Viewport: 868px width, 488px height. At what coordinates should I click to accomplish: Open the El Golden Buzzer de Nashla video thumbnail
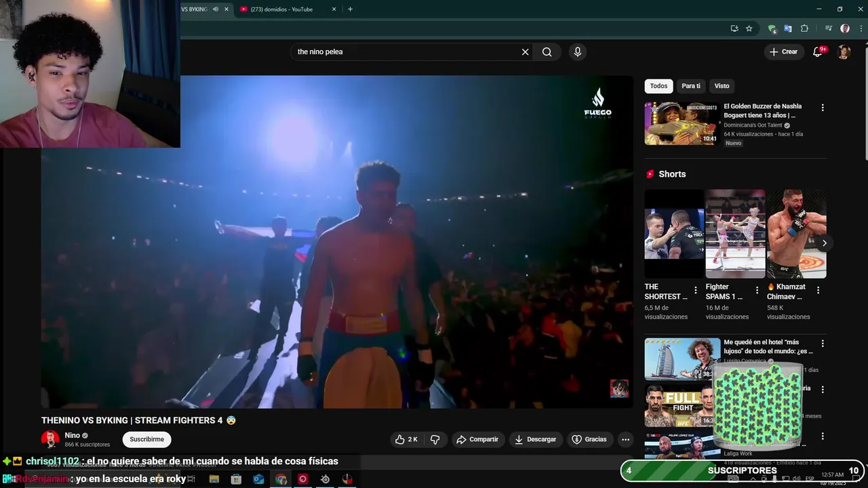(682, 123)
